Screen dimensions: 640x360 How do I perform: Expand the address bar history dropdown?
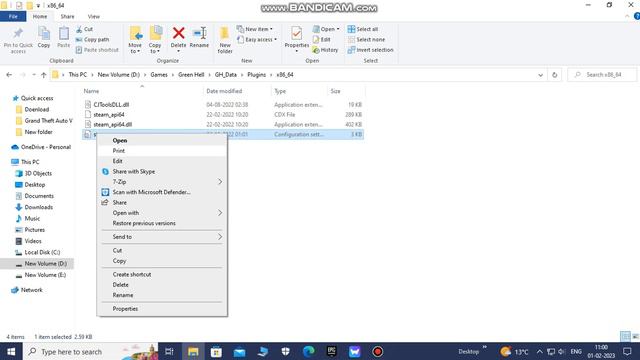pyautogui.click(x=540, y=75)
